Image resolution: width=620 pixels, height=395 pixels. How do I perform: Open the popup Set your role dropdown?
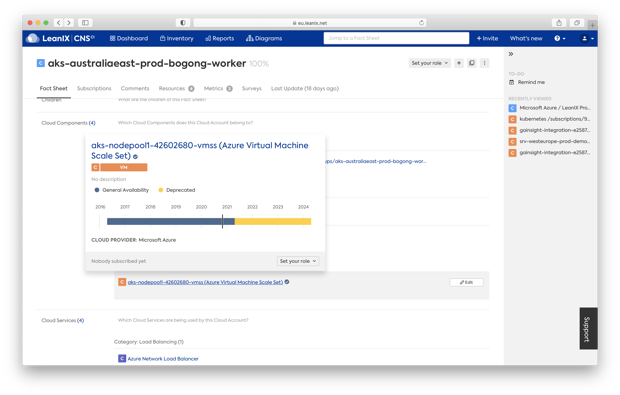(298, 261)
